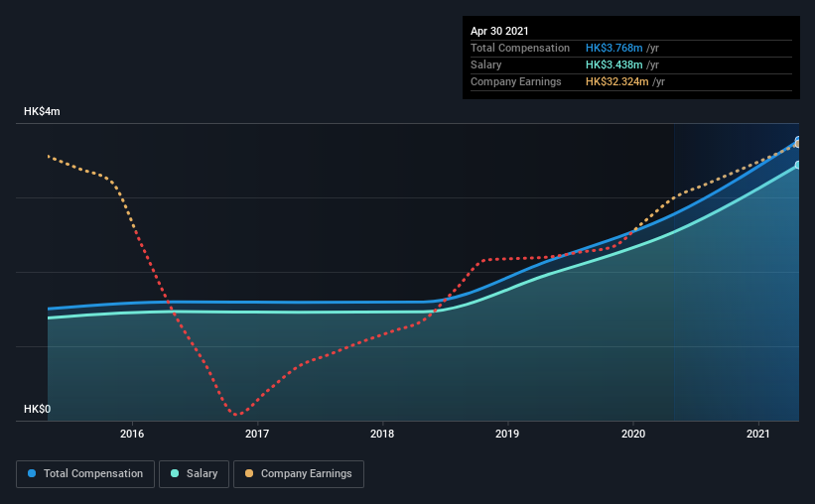Click the 2020 x-axis label
This screenshot has width=815, height=504.
coord(633,434)
